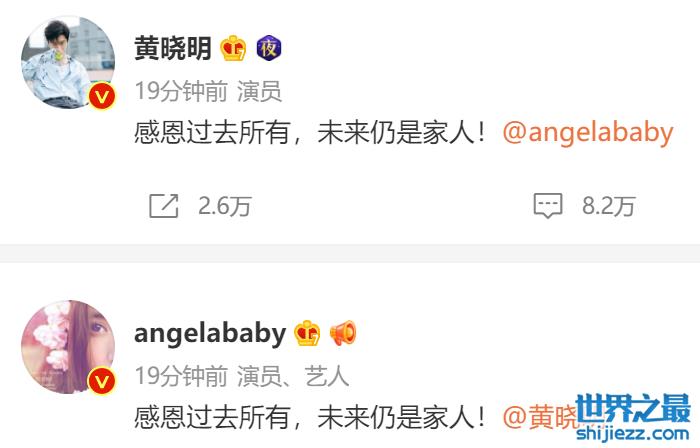Click the V verified badge on angelababy avatar

(x=102, y=381)
